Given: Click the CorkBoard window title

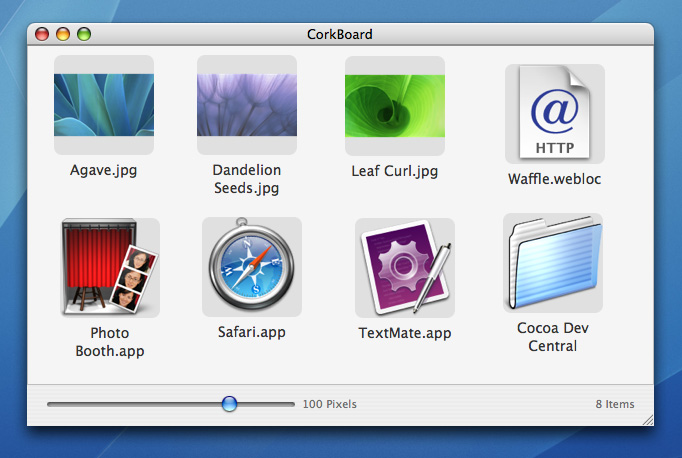Looking at the screenshot, I should coord(340,34).
